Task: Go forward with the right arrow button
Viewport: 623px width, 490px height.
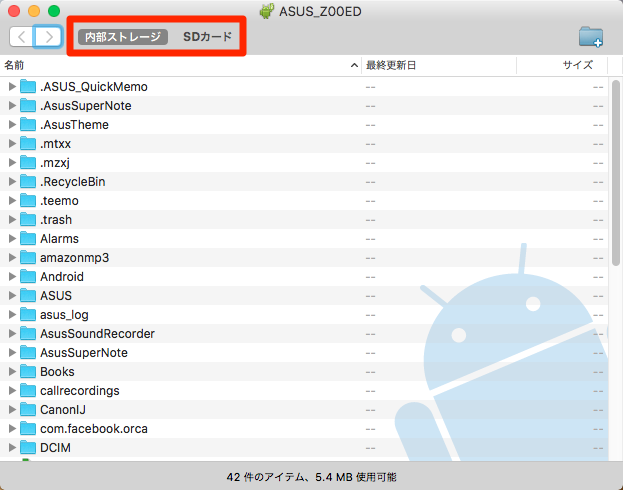Action: 48,37
